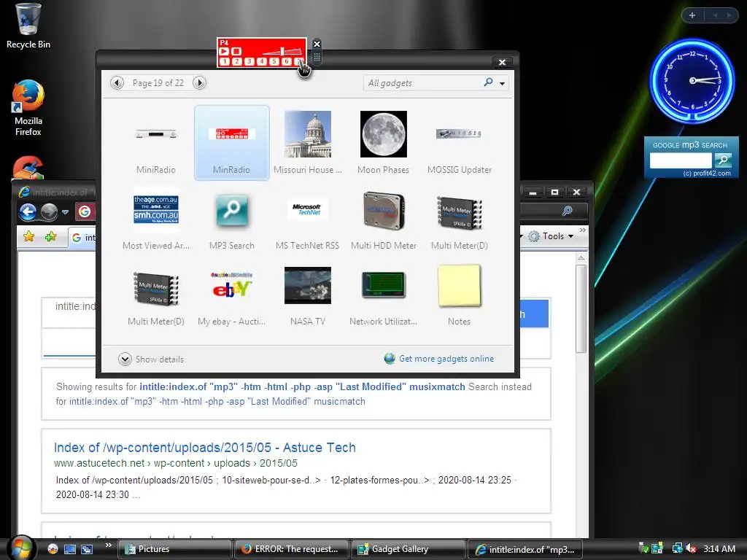Expand Show details panel
Image resolution: width=747 pixels, height=560 pixels.
[x=151, y=359]
